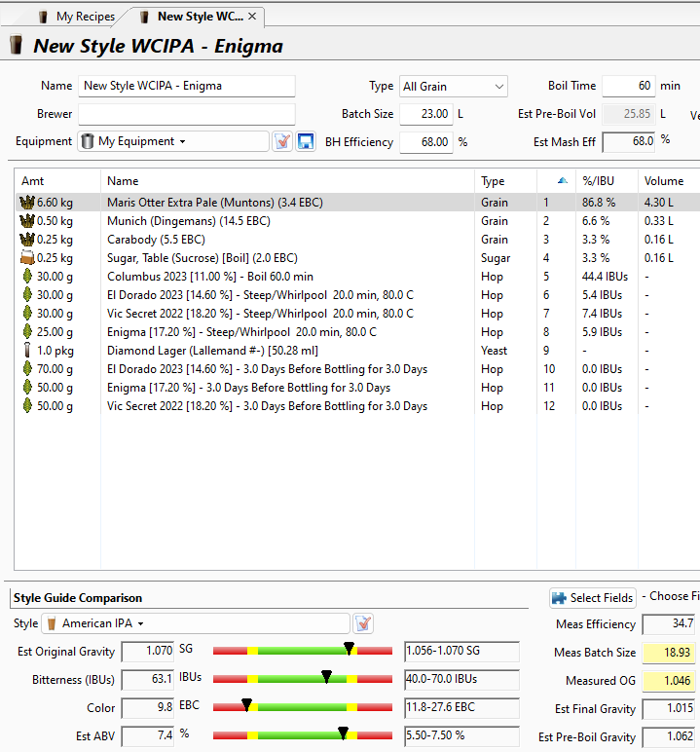Click sugar icon of Table Sucrose row
Image resolution: width=700 pixels, height=752 pixels.
pyautogui.click(x=27, y=258)
